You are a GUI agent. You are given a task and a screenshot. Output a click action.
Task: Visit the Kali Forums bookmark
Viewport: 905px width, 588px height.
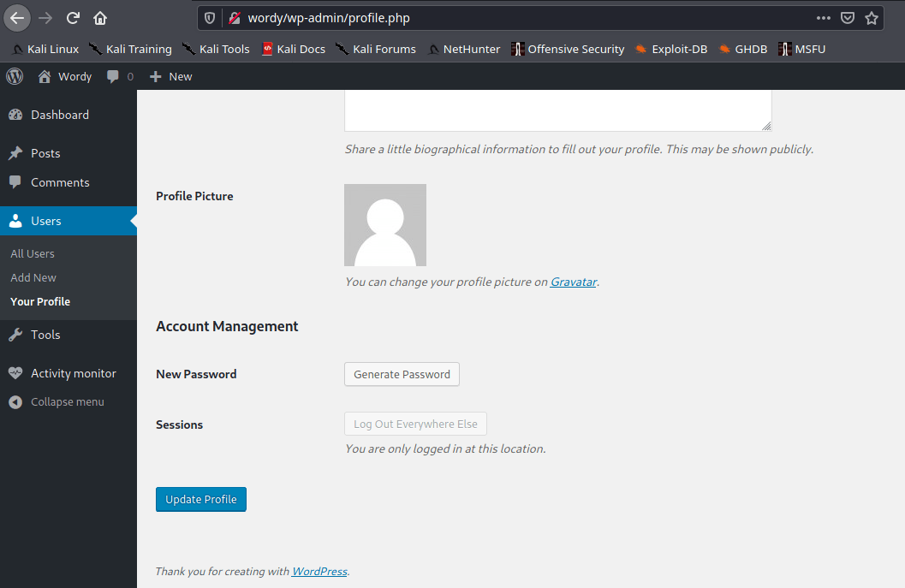384,49
